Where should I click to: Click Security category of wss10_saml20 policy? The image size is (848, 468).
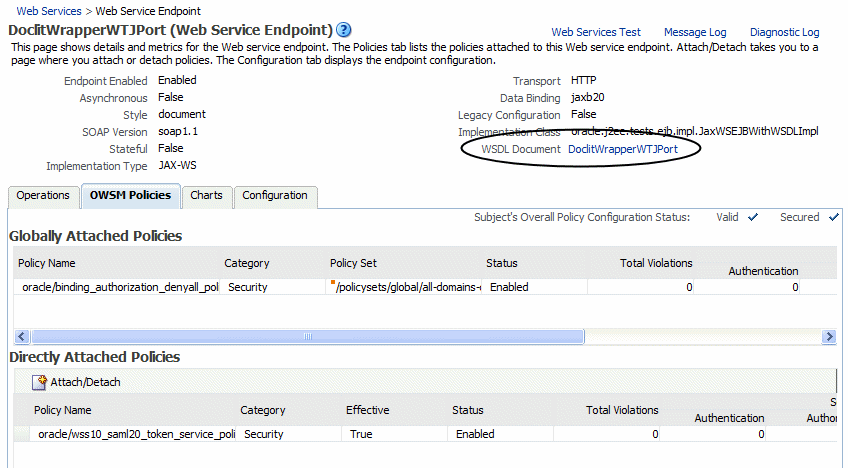coord(263,434)
